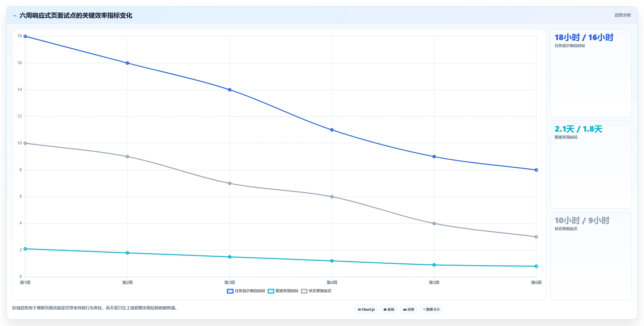
Task: Select the 进度 tag
Action: [409, 309]
